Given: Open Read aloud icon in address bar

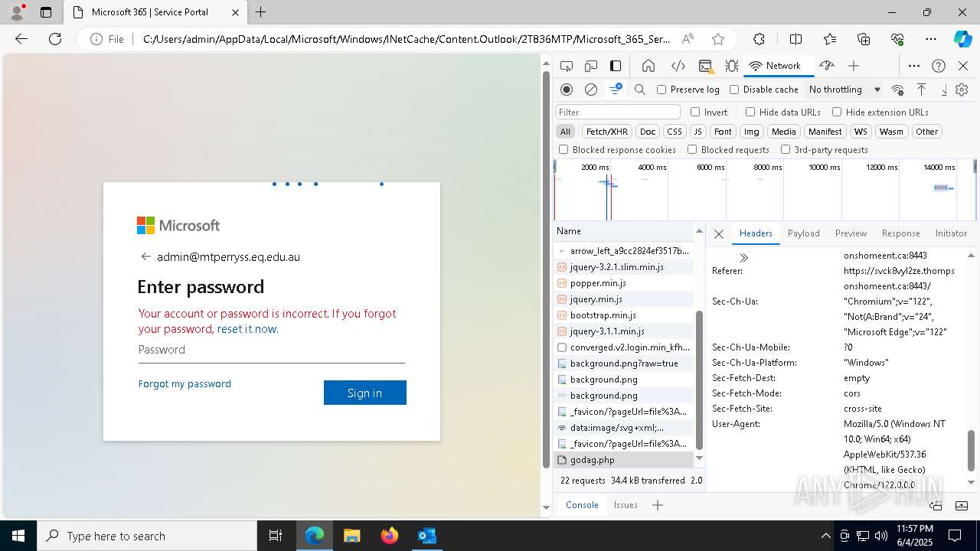Looking at the screenshot, I should (688, 39).
